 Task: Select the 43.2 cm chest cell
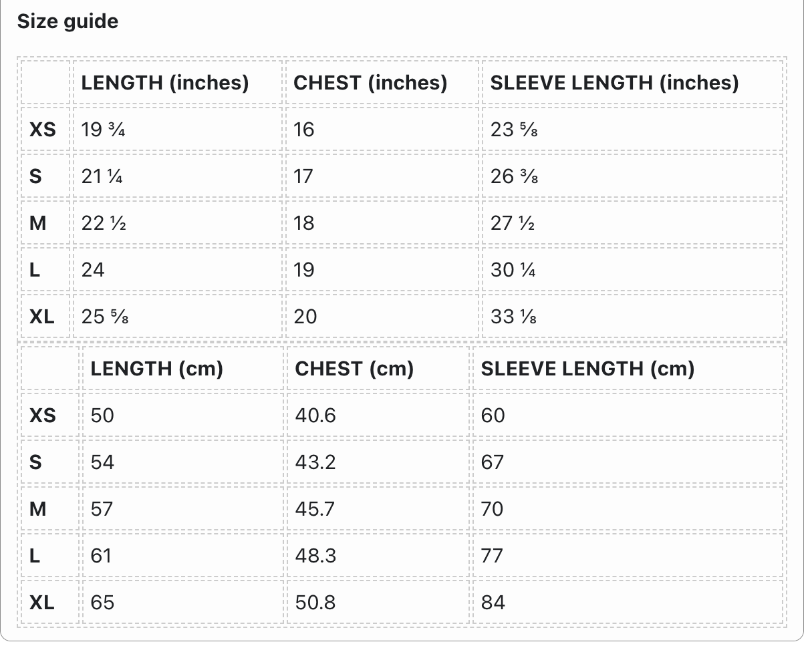(x=315, y=462)
